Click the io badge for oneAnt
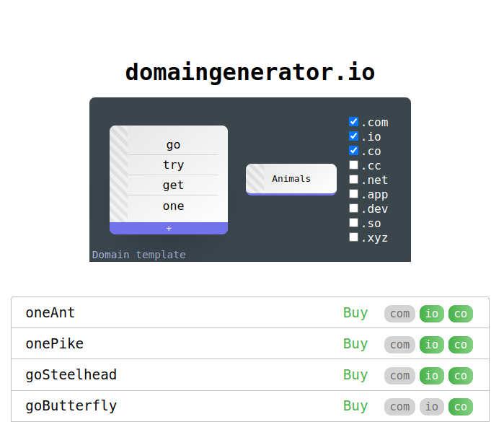 (432, 314)
